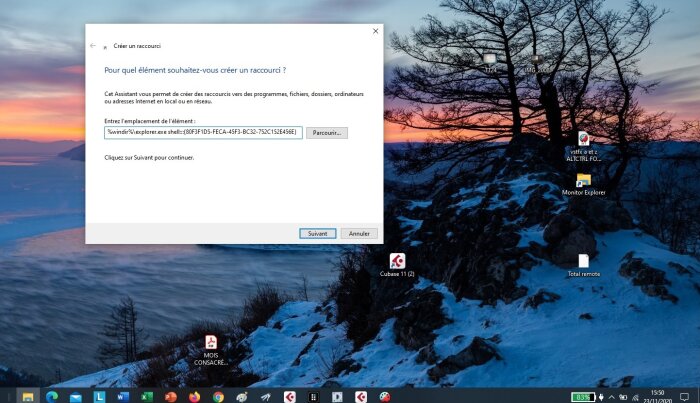Show hidden system tray icons chevron
The width and height of the screenshot is (700, 403).
pos(612,397)
